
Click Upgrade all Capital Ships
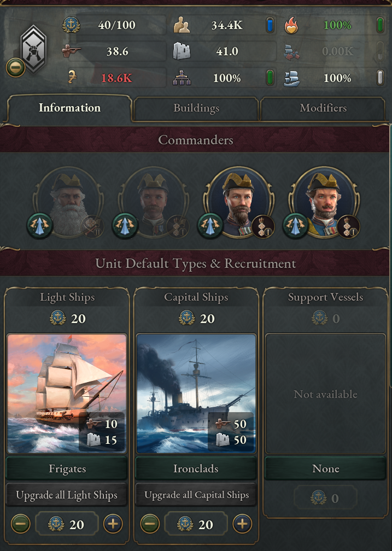pos(196,496)
